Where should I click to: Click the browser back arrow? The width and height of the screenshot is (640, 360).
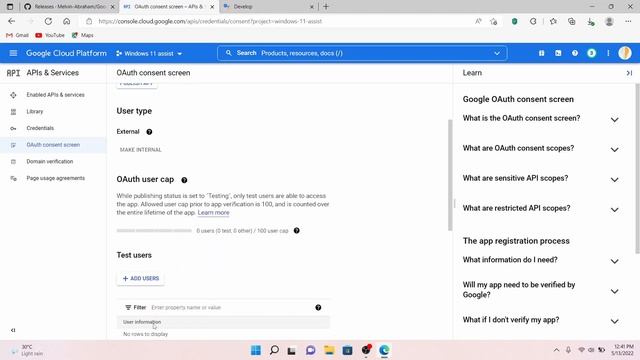click(x=11, y=21)
